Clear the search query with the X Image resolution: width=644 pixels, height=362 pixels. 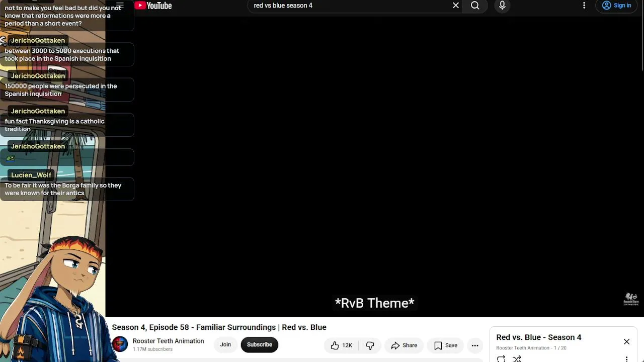(x=456, y=6)
